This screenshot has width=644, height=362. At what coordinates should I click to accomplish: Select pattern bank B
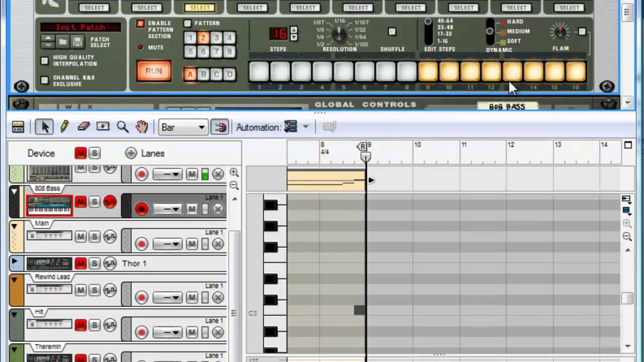[x=203, y=74]
